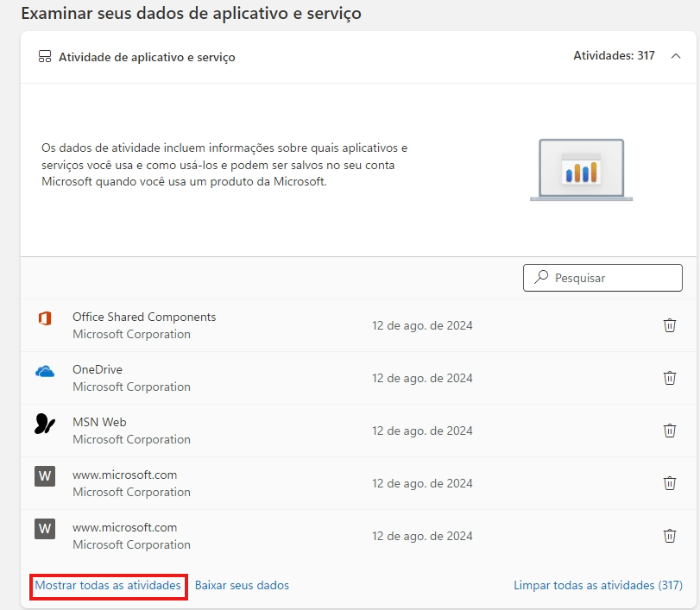700x610 pixels.
Task: Delete the OneDrive activity entry
Action: click(669, 378)
